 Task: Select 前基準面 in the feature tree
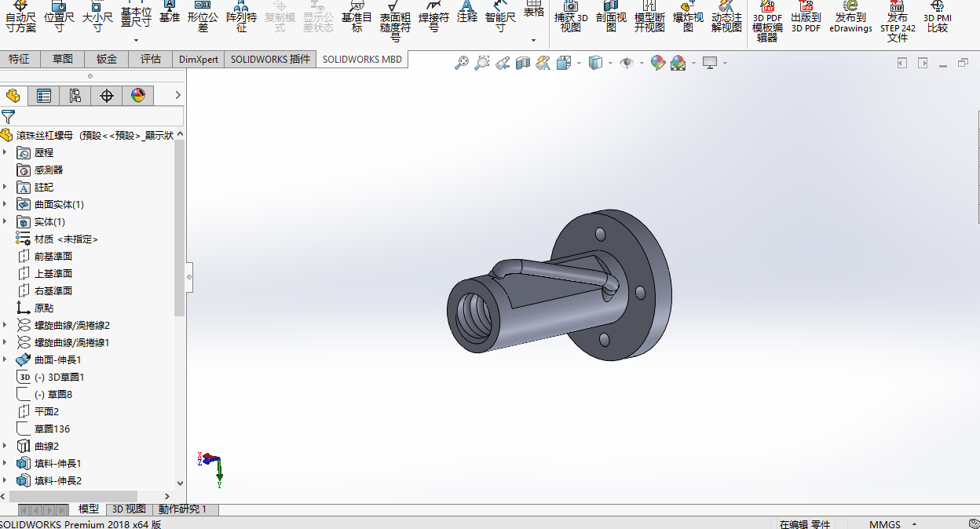[53, 256]
